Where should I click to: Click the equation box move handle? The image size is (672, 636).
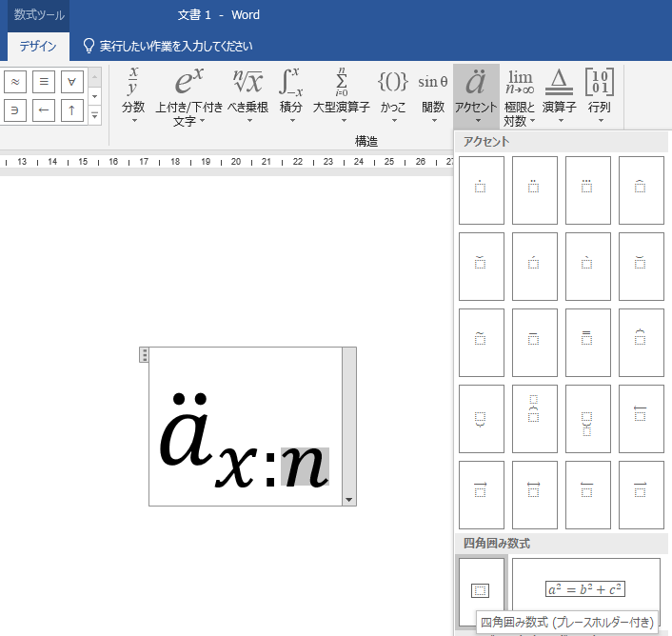point(144,355)
